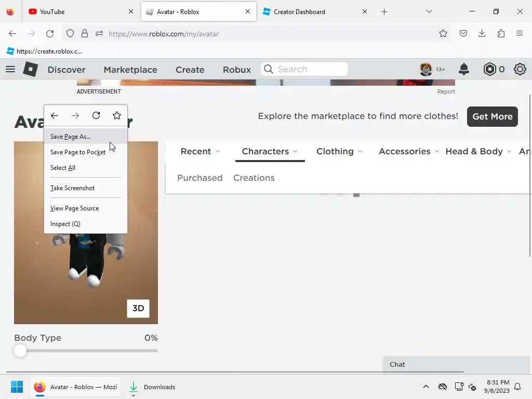Open Firefox application hamburger menu
This screenshot has width=532, height=399.
[520, 33]
